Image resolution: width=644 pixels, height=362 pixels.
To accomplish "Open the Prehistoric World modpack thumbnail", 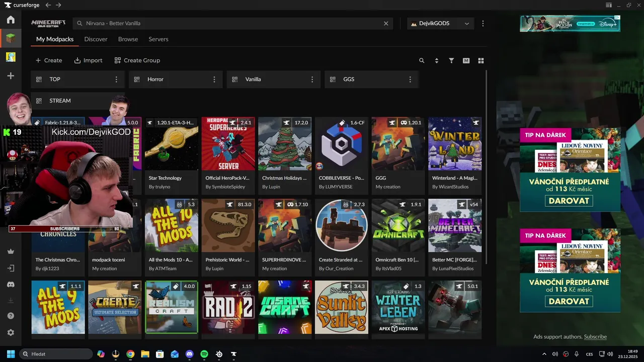I will coord(228,226).
